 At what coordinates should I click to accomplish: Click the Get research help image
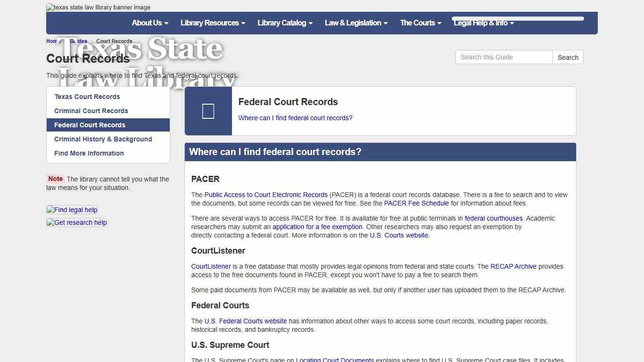[76, 222]
